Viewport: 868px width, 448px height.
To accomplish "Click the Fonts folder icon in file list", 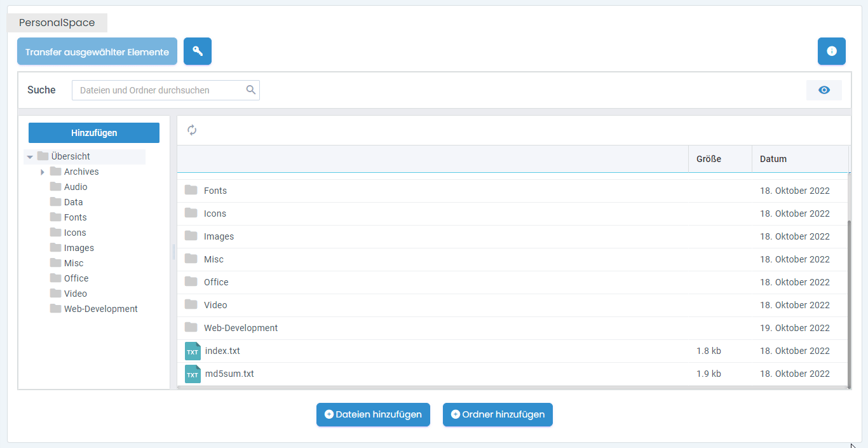I will pyautogui.click(x=191, y=191).
